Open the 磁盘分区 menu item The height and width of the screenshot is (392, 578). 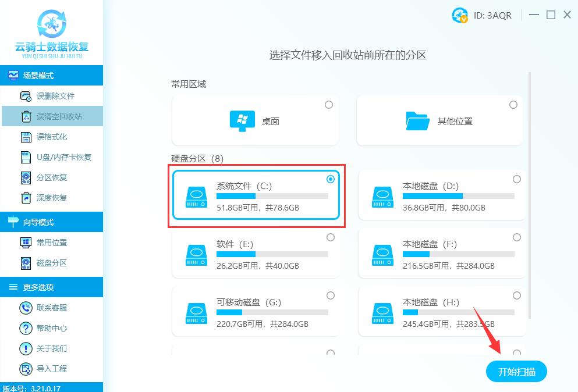[52, 263]
